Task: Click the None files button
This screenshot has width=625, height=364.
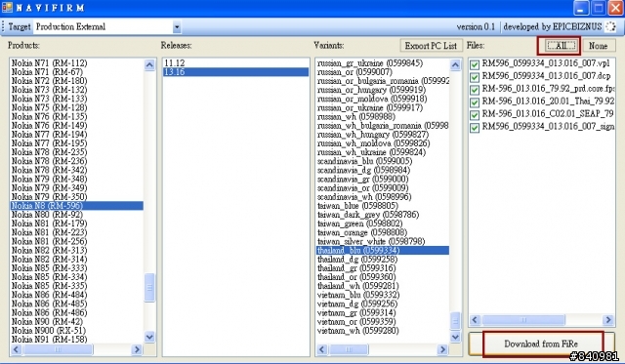Action: (598, 46)
